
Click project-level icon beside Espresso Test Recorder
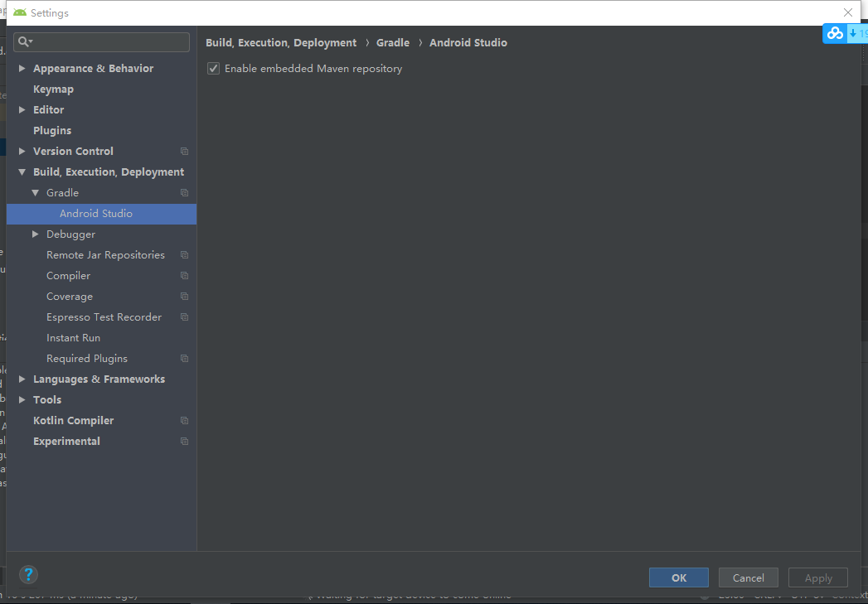pyautogui.click(x=184, y=317)
